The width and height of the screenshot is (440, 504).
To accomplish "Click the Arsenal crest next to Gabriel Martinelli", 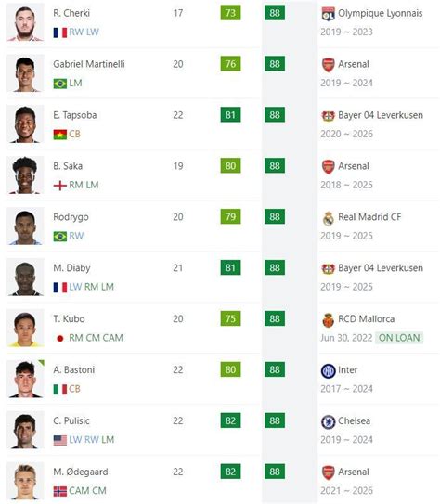I will 329,65.
